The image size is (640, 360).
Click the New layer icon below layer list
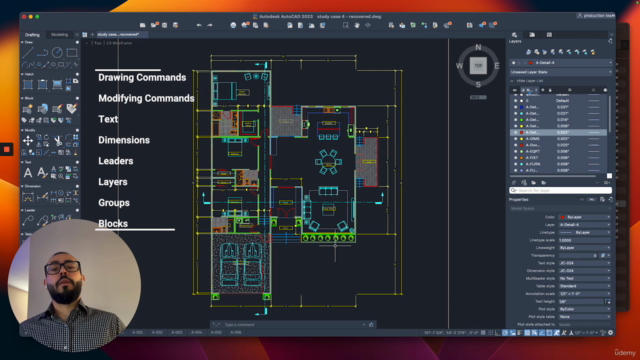pyautogui.click(x=514, y=182)
